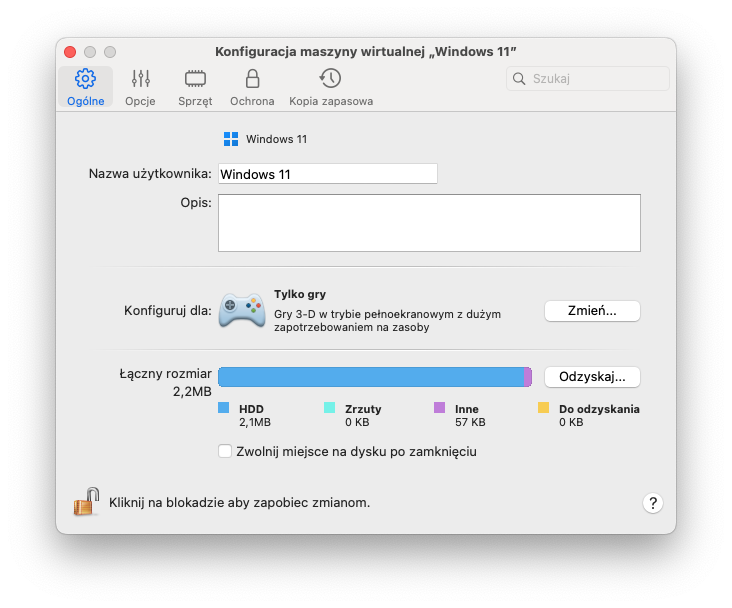Click the Kliknij na blokadzie text
Viewport: 732px width, 608px height.
click(239, 502)
